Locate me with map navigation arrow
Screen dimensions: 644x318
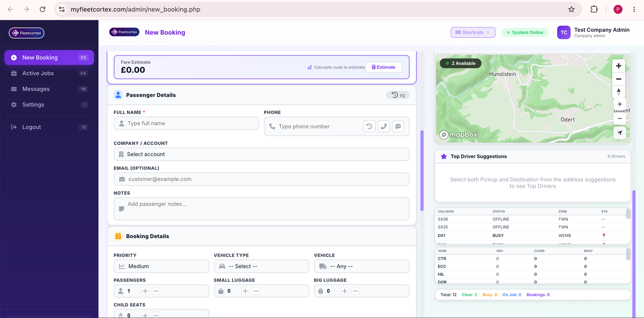pos(620,133)
